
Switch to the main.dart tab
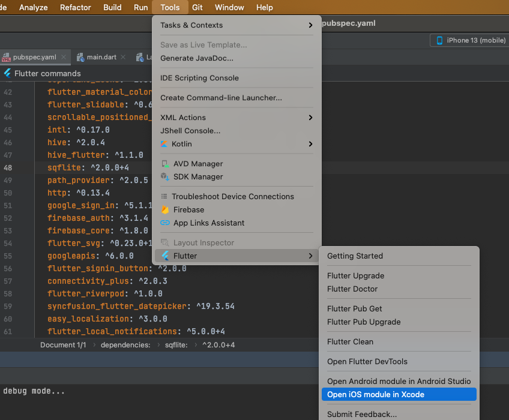[101, 58]
